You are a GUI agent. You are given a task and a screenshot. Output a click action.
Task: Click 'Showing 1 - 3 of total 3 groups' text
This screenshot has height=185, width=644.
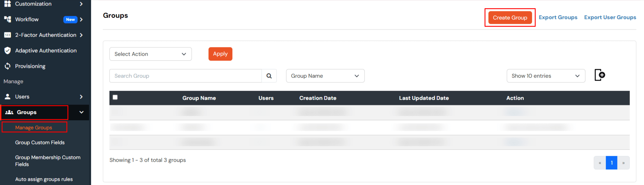click(148, 160)
